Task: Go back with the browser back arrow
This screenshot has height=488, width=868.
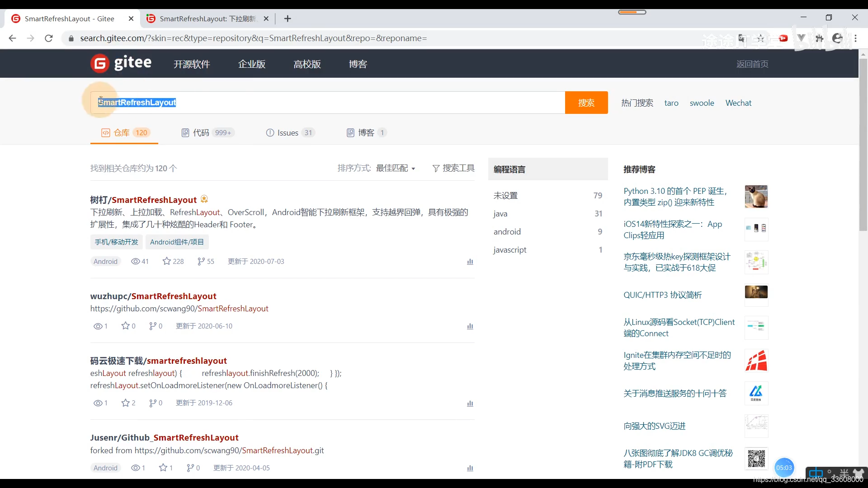Action: [x=12, y=38]
